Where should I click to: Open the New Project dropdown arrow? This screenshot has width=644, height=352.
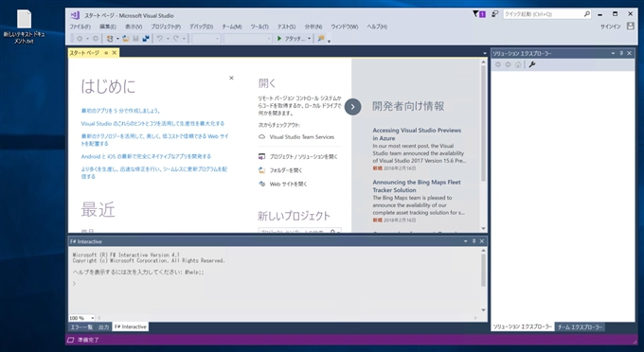pos(117,39)
